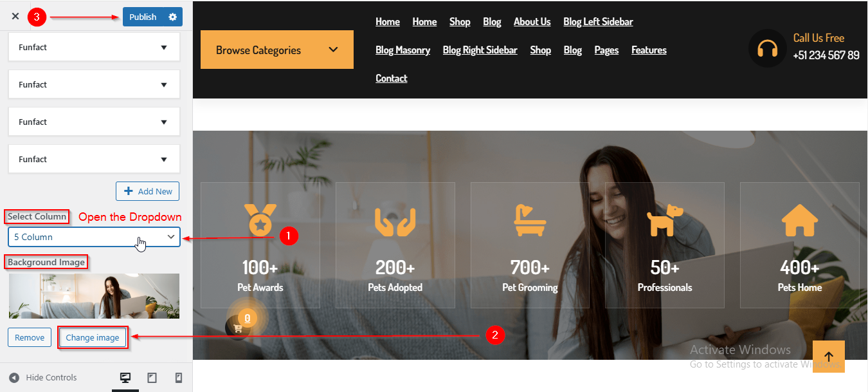Click the medal Pet Awards icon
This screenshot has width=868, height=392.
[x=260, y=220]
